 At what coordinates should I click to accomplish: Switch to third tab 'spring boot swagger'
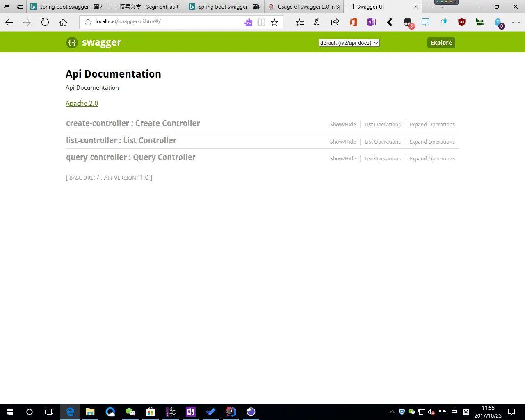224,7
